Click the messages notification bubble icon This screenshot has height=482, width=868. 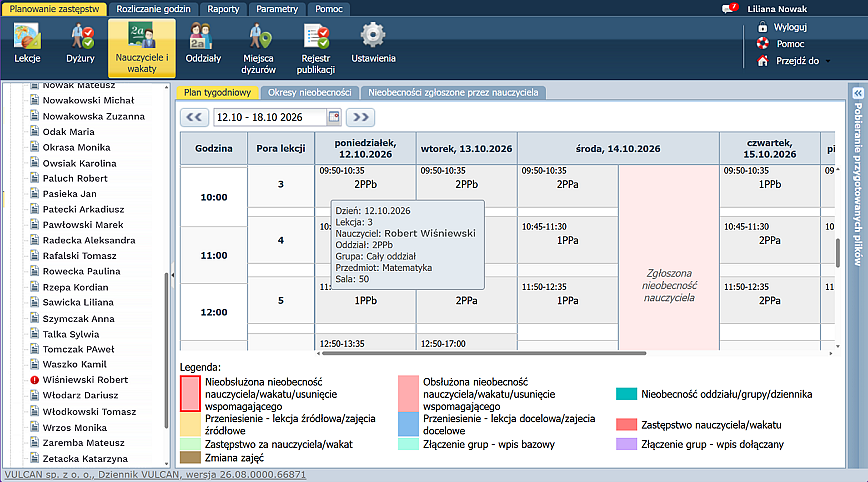point(730,8)
